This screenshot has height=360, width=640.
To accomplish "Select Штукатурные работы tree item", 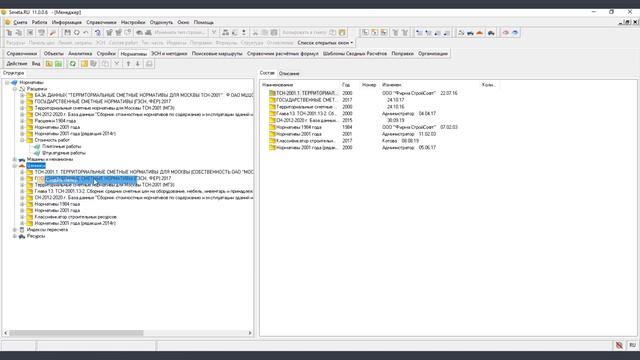I will (64, 153).
